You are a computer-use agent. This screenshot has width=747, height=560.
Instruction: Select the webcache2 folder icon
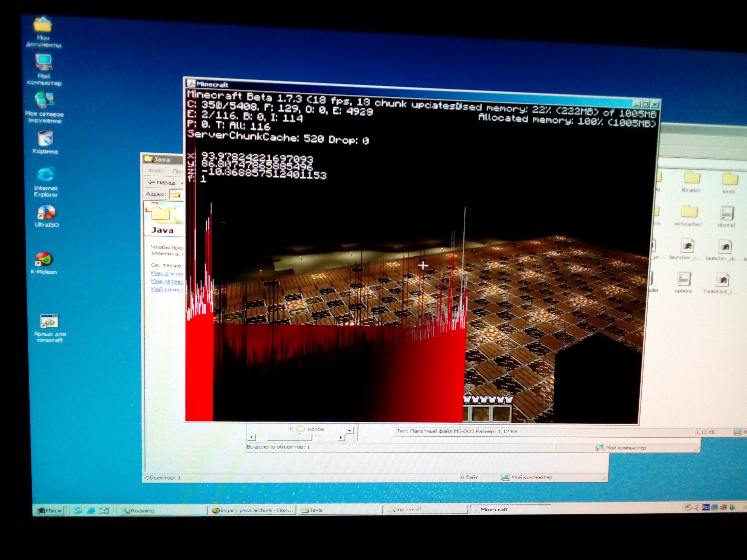(x=689, y=216)
